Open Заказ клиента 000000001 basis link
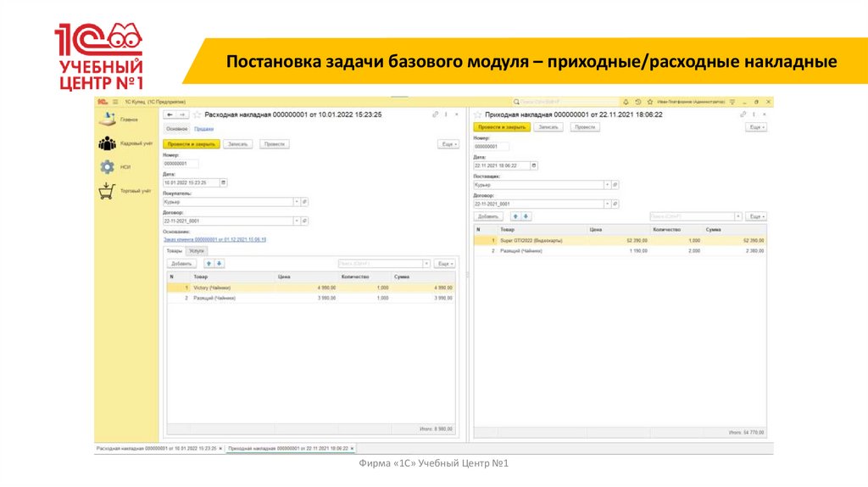The width and height of the screenshot is (868, 487). [214, 240]
